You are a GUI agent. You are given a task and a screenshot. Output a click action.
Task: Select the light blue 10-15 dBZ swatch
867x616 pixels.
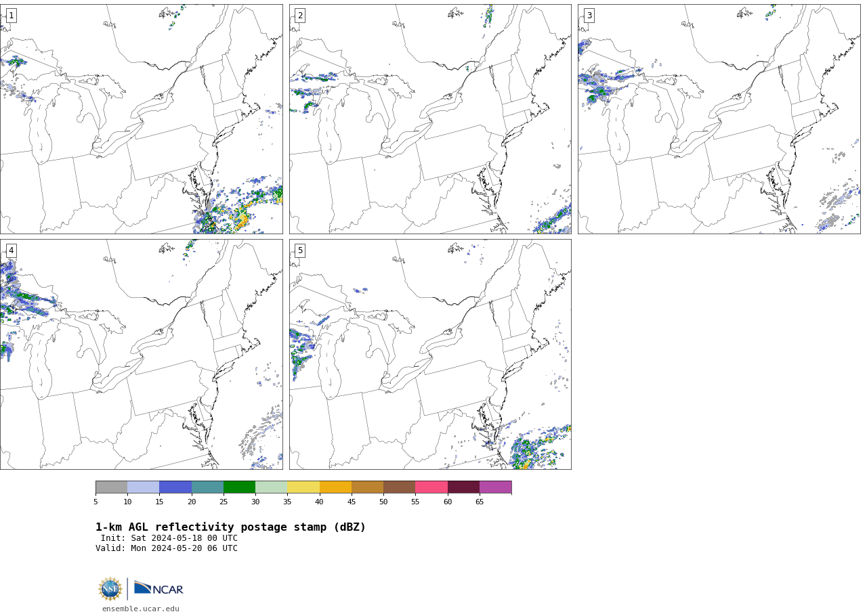pos(143,487)
